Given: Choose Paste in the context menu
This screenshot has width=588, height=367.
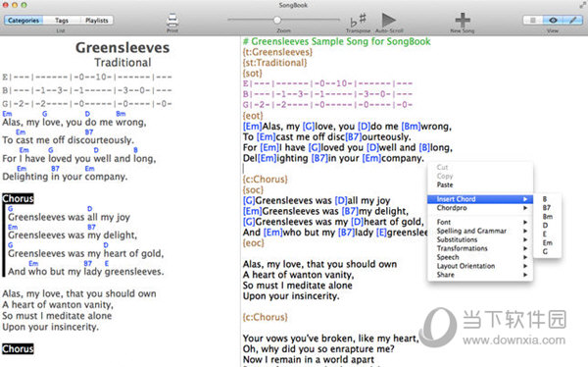Looking at the screenshot, I should (x=445, y=184).
